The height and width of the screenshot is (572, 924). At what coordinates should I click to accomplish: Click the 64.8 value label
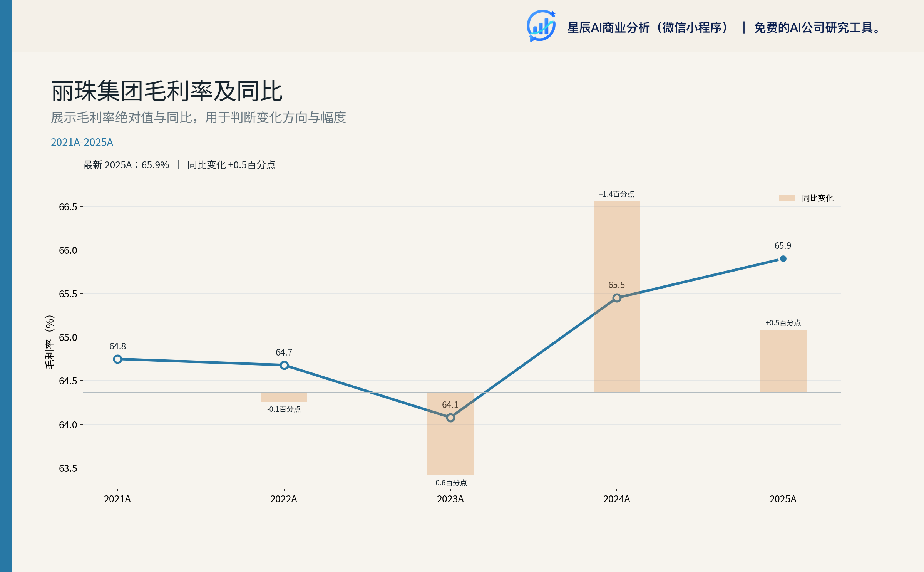tap(118, 346)
